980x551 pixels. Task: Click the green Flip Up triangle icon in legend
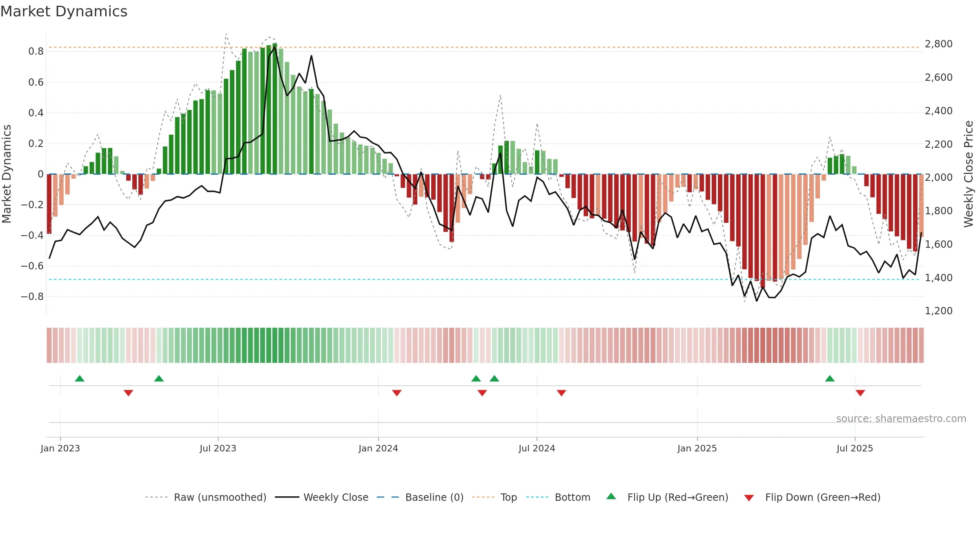tap(611, 496)
